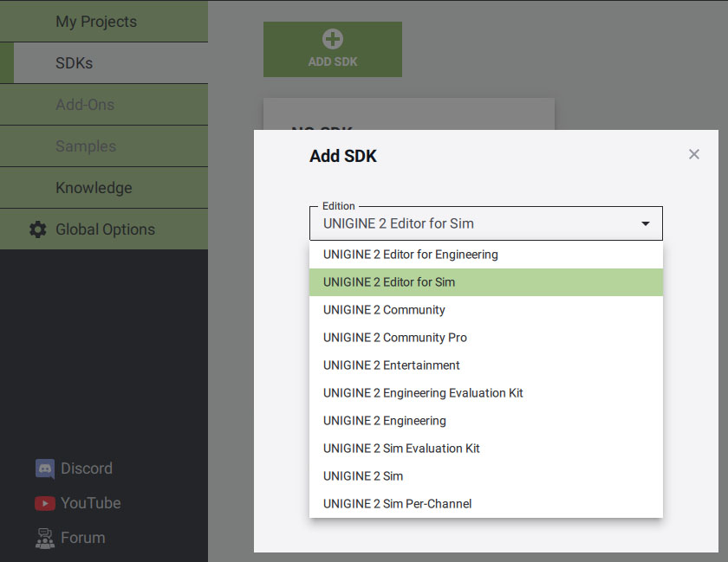Pick the UNIGINE 2 Community edition

click(486, 310)
